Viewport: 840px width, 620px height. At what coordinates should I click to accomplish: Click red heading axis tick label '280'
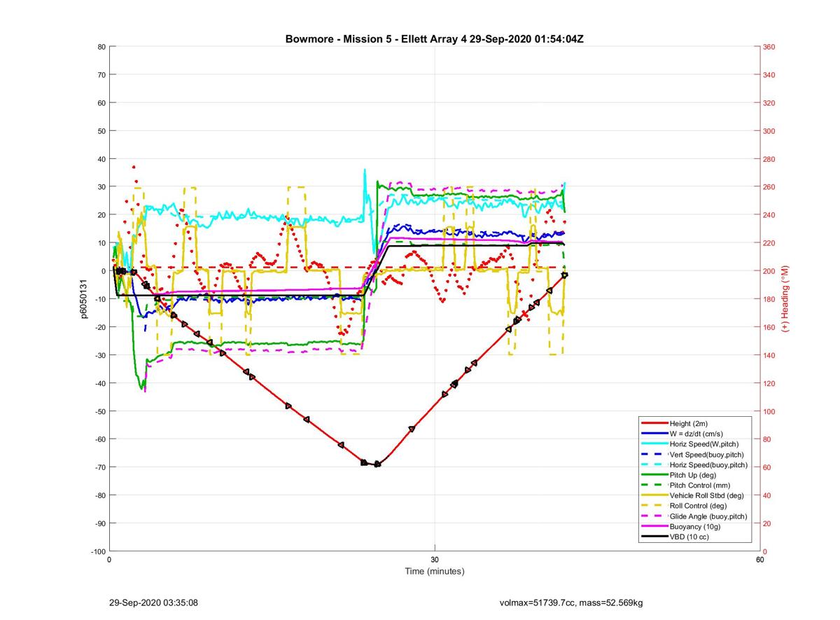click(769, 159)
